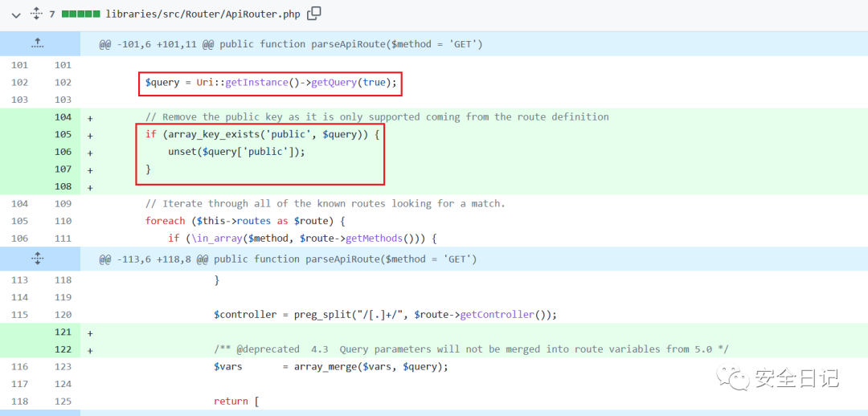868x416 pixels.
Task: Select new line number 105
Action: (x=63, y=135)
